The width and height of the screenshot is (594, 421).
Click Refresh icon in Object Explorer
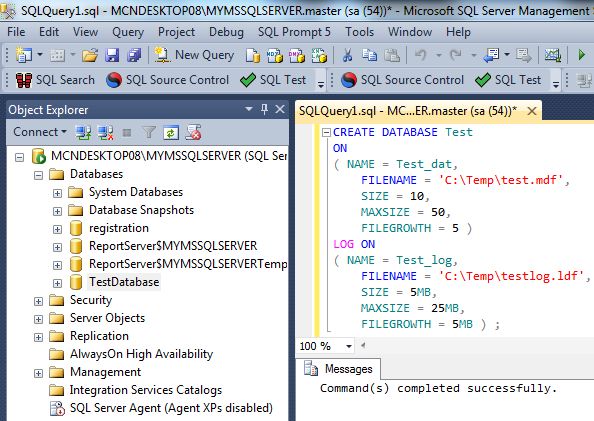tap(171, 132)
